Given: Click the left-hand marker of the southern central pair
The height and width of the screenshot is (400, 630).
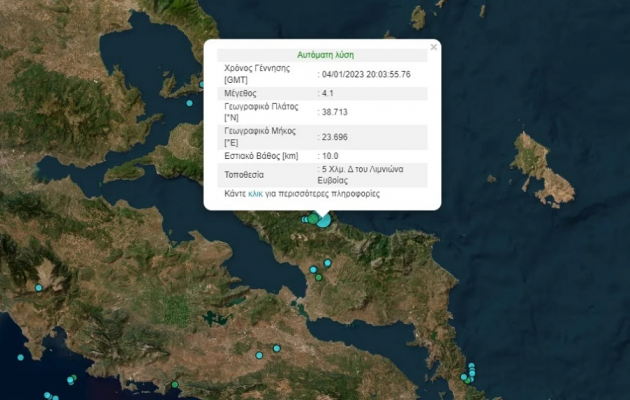Looking at the screenshot, I should (259, 355).
